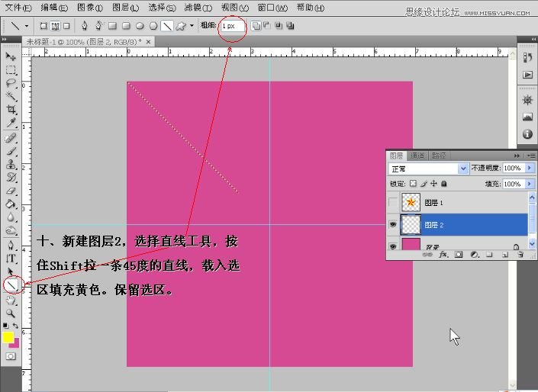This screenshot has width=538, height=392.
Task: Open 填充 slider arrow
Action: point(530,184)
